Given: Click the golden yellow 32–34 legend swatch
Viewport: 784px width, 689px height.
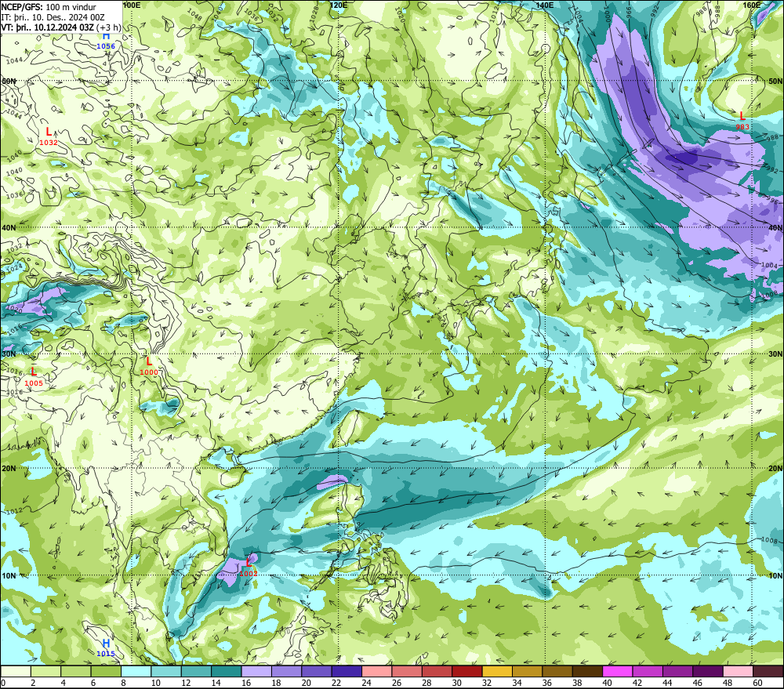Looking at the screenshot, I should point(497,671).
